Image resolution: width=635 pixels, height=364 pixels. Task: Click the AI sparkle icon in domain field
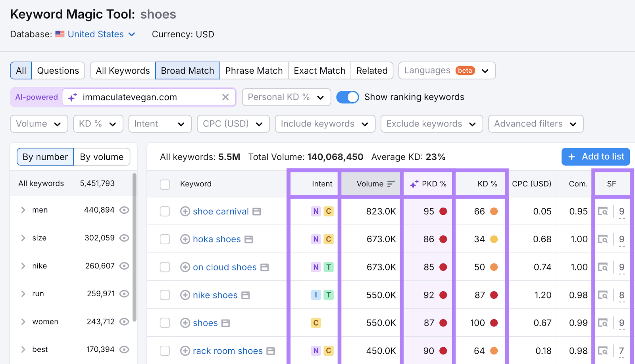73,97
